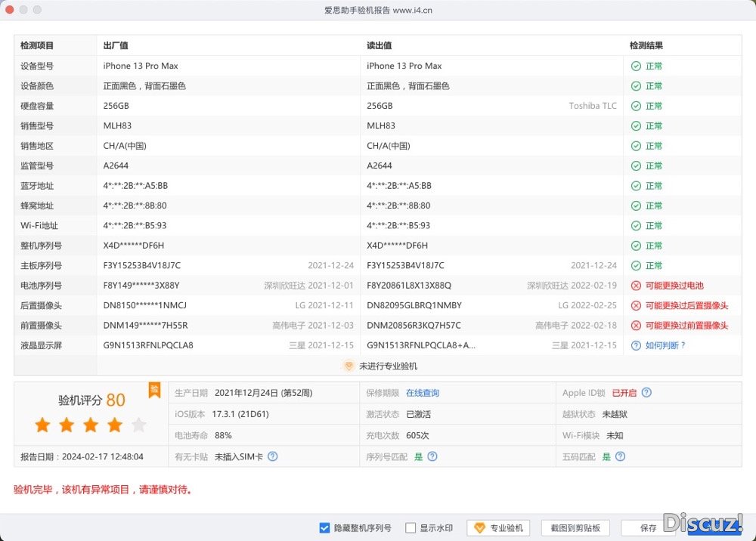Click the 可能更换过前置摄像头 result text
Screen dimensions: 756x541
tap(686, 326)
